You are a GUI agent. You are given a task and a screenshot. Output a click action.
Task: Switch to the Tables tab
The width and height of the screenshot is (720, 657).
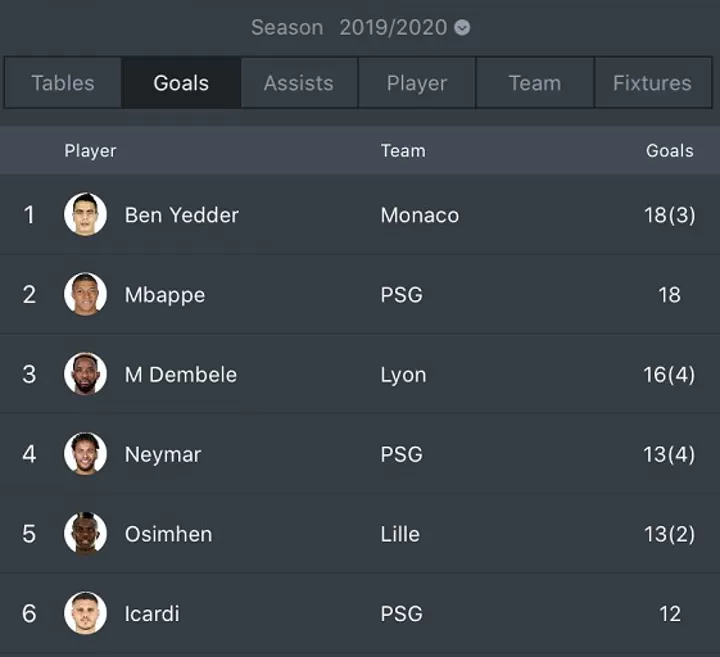coord(63,83)
